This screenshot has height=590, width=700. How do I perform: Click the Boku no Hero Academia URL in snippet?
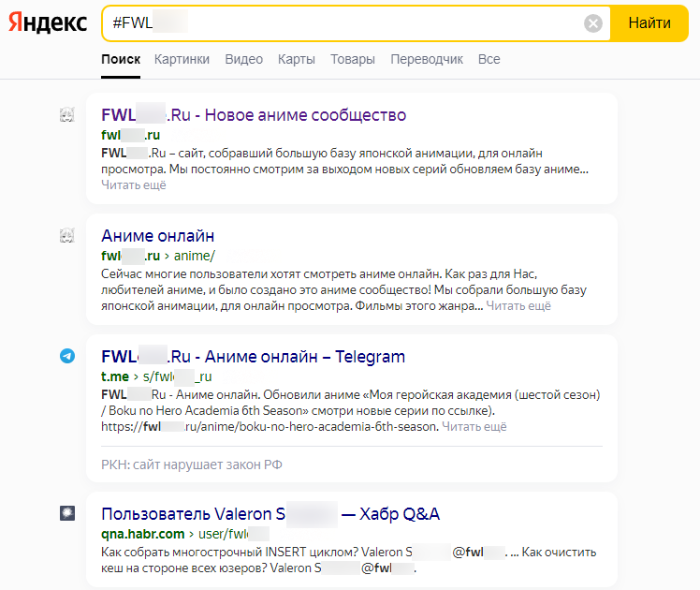pos(270,426)
